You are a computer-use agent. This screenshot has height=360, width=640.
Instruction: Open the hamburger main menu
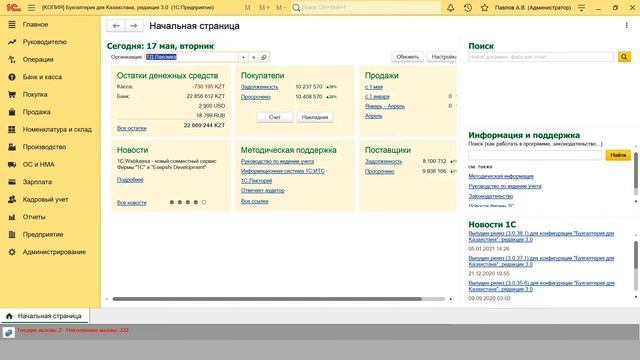pyautogui.click(x=31, y=7)
